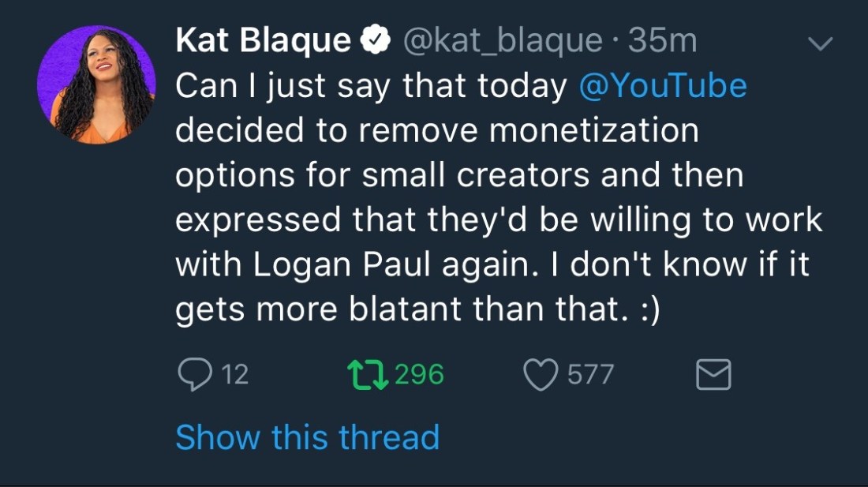Click the reply speech bubble icon
The image size is (868, 487).
click(193, 374)
